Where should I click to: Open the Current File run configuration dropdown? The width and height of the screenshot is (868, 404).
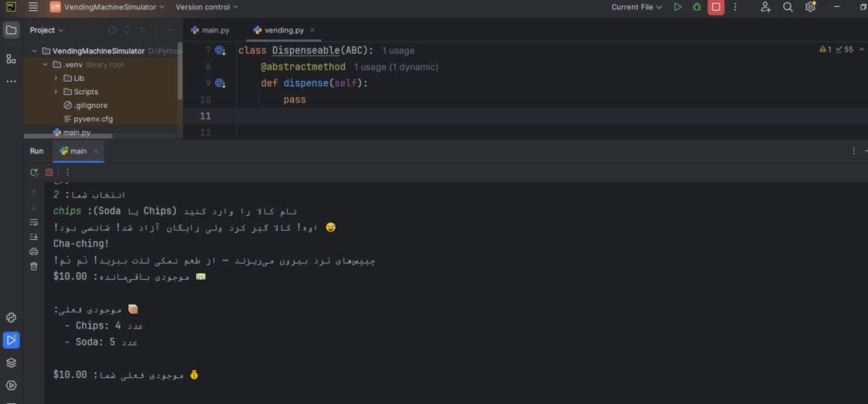pyautogui.click(x=637, y=7)
